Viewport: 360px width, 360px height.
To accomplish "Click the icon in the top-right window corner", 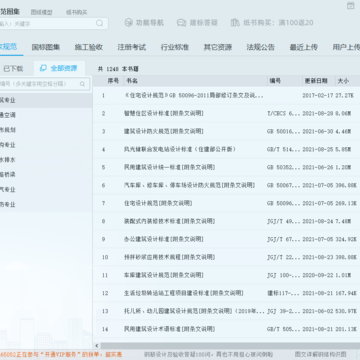I will (x=350, y=5).
